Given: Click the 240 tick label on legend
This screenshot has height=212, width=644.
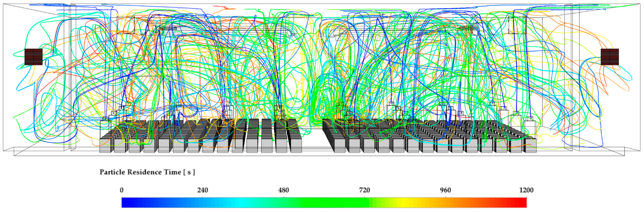Looking at the screenshot, I should 203,190.
